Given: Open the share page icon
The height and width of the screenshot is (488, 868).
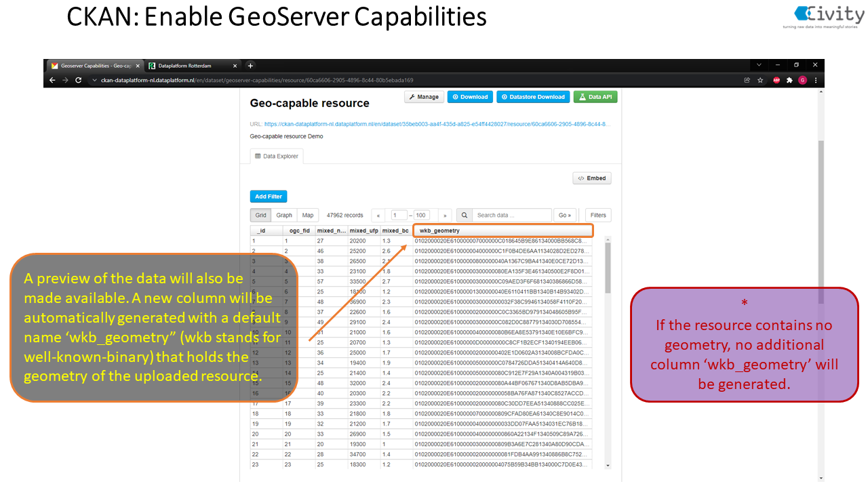Looking at the screenshot, I should click(x=747, y=80).
